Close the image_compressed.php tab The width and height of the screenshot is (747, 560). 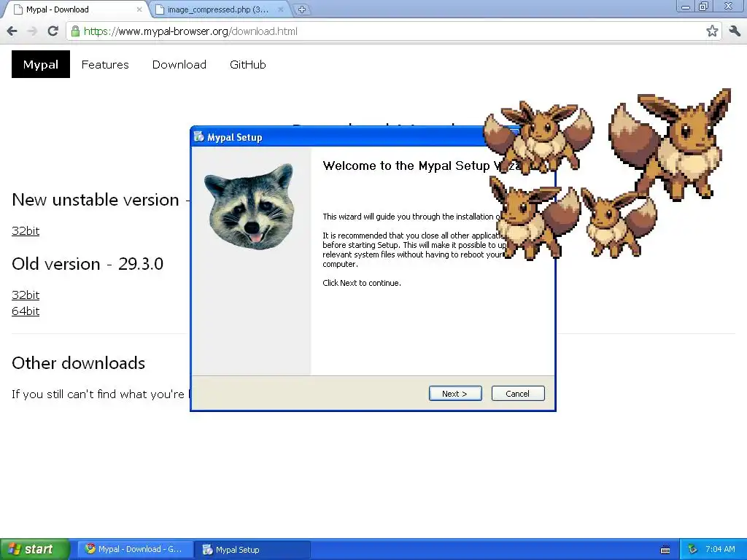(281, 9)
